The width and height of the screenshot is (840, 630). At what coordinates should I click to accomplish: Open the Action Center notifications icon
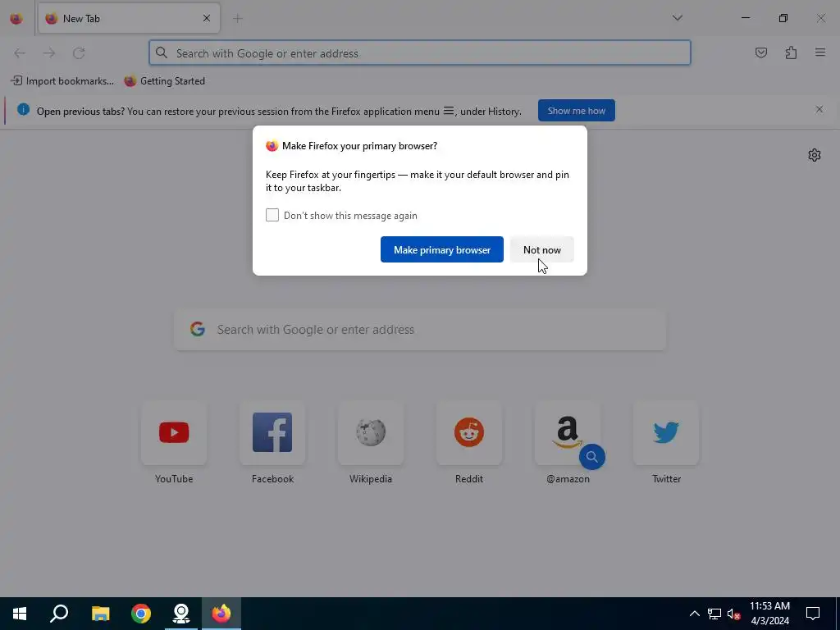[x=813, y=614]
